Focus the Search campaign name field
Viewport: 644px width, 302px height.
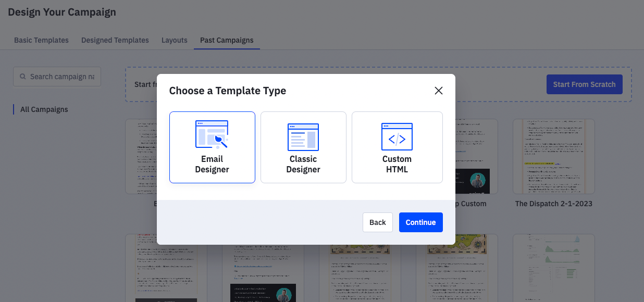(x=57, y=77)
